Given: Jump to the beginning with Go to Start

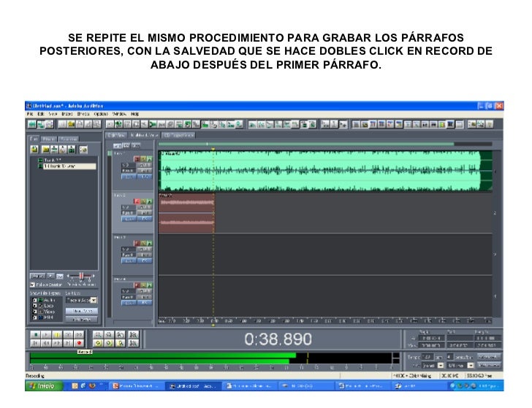Looking at the screenshot, I should (35, 343).
